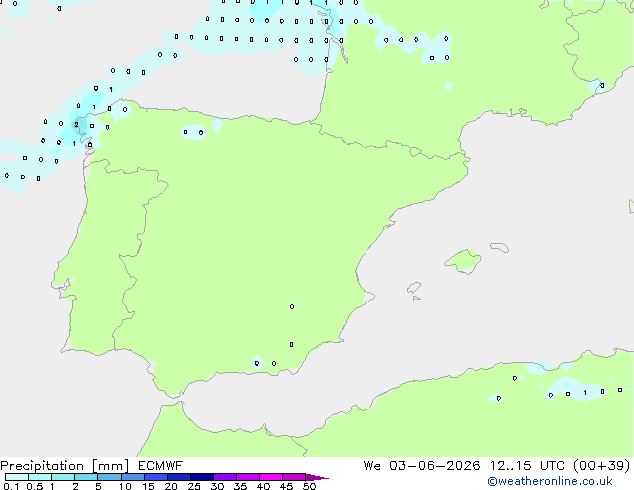
Task: Click the '(00+39)' forecast offset text
Action: (602, 466)
